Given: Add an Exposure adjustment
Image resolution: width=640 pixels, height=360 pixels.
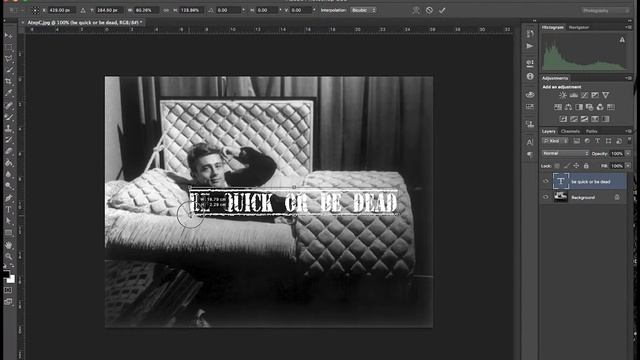Looking at the screenshot, I should tap(595, 95).
